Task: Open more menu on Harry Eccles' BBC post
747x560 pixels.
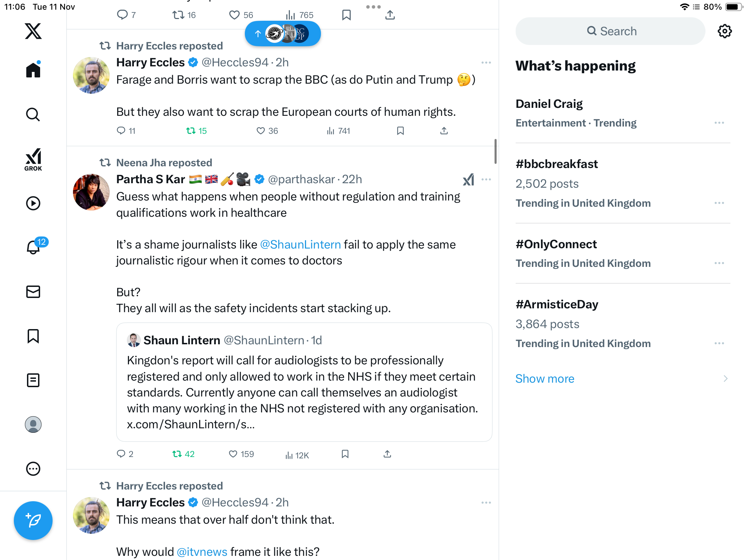Action: click(486, 63)
